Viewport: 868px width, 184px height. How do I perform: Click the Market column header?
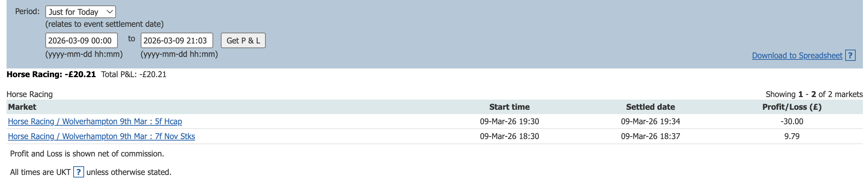tap(22, 107)
